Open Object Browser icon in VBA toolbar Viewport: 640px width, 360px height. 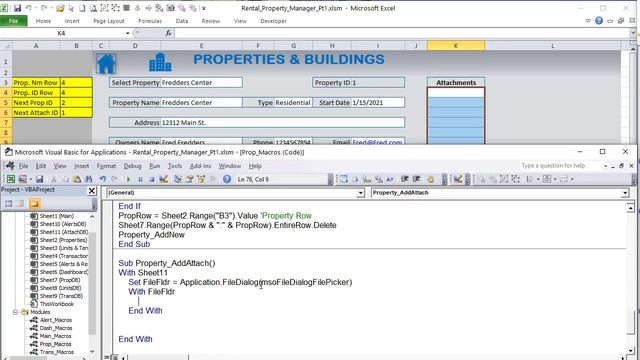[201, 179]
